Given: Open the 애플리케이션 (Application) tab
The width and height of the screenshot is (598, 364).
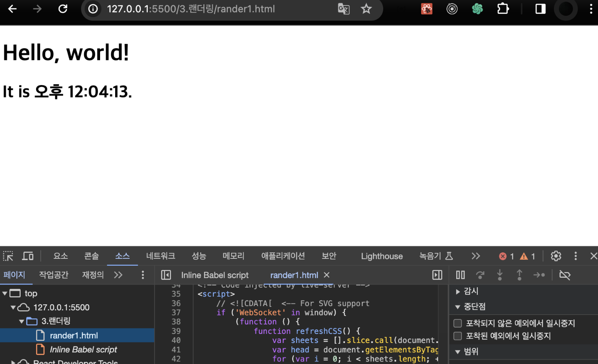Looking at the screenshot, I should [x=283, y=256].
